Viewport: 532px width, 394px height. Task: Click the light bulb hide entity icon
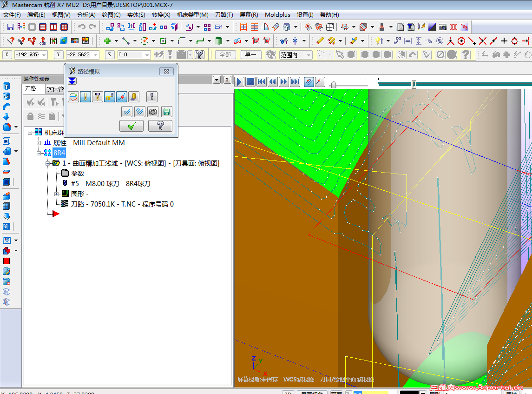(379, 41)
